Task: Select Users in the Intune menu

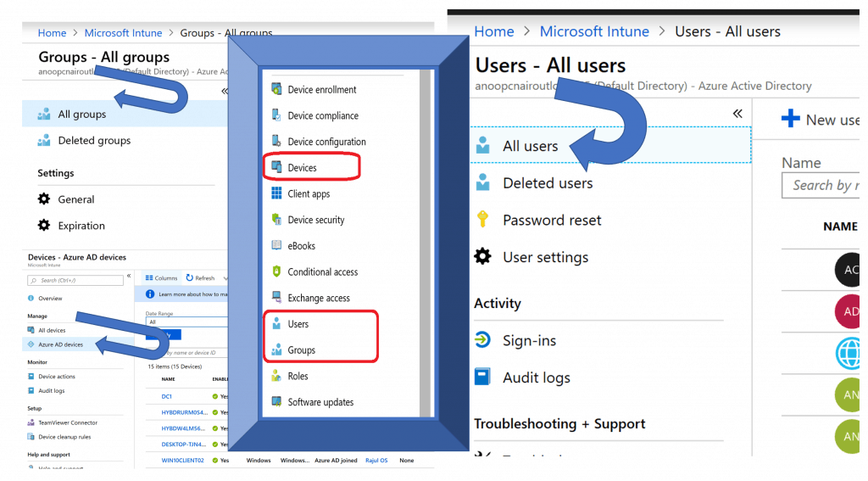Action: click(290, 323)
